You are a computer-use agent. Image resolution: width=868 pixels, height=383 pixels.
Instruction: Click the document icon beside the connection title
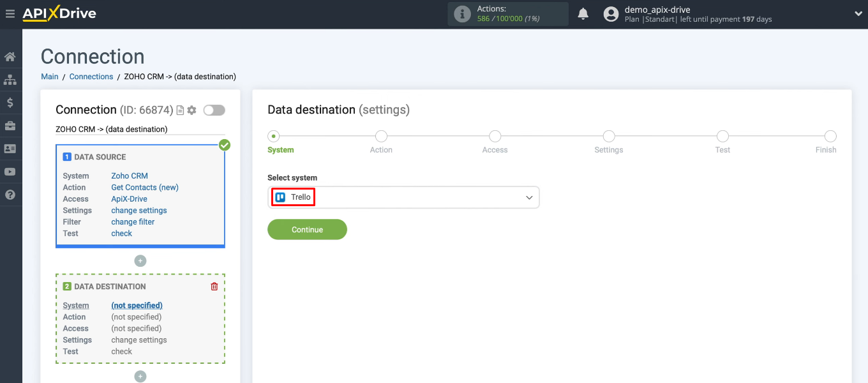tap(179, 110)
